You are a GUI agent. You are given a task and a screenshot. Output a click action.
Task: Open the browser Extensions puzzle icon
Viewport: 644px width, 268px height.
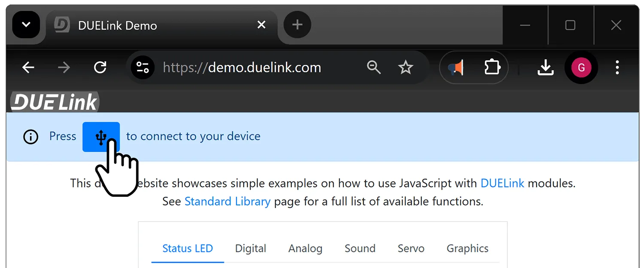pyautogui.click(x=492, y=67)
